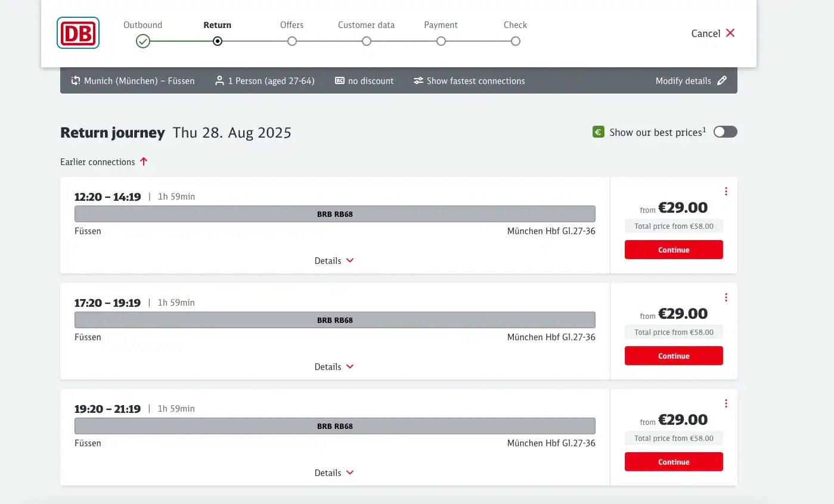Click Cancel to abort the booking
This screenshot has width=834, height=504.
(712, 33)
